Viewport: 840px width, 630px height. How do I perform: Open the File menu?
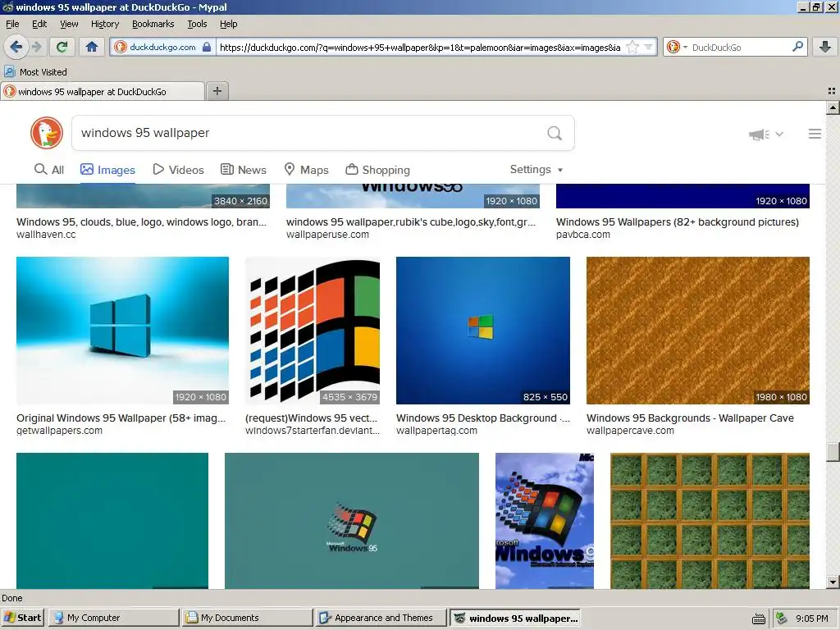pos(12,24)
